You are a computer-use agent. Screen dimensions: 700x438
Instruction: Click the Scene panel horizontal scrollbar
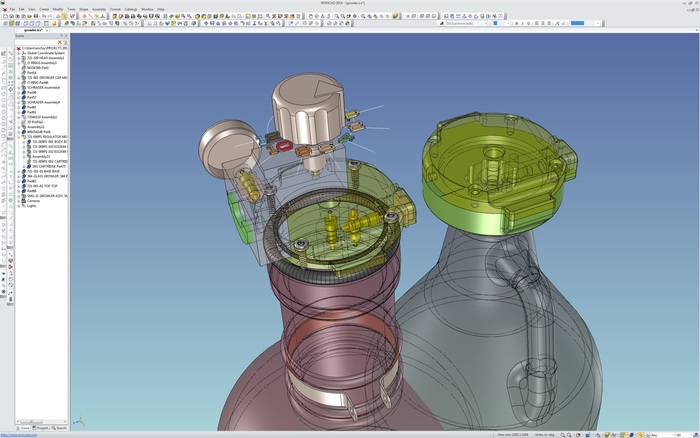[x=42, y=421]
